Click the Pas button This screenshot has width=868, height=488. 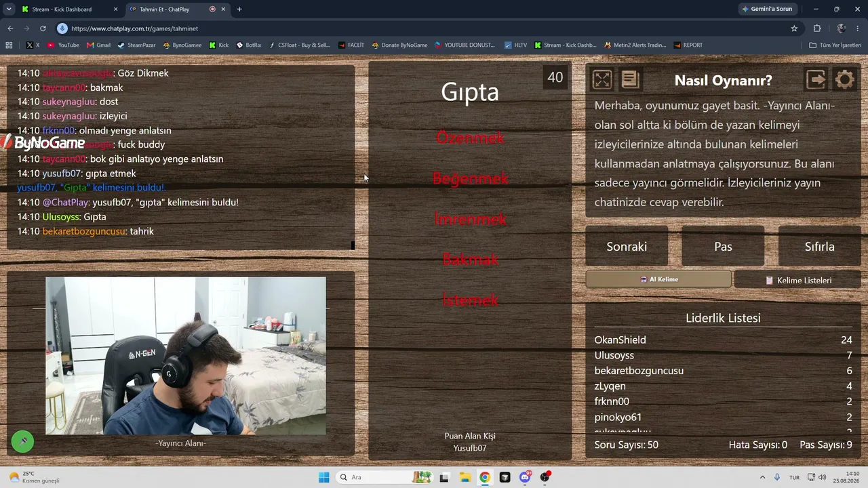click(723, 247)
